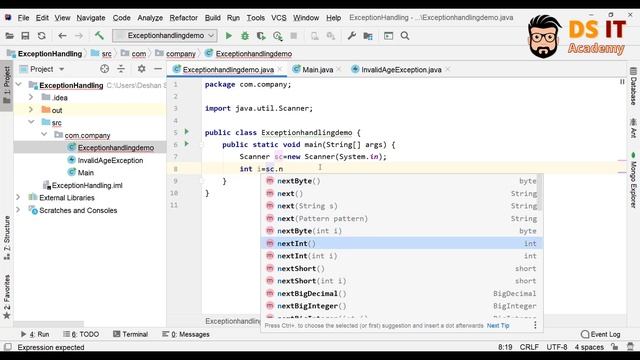Screen dimensions: 640x360
Task: Click the Back navigation arrow
Action: pyautogui.click(x=62, y=36)
